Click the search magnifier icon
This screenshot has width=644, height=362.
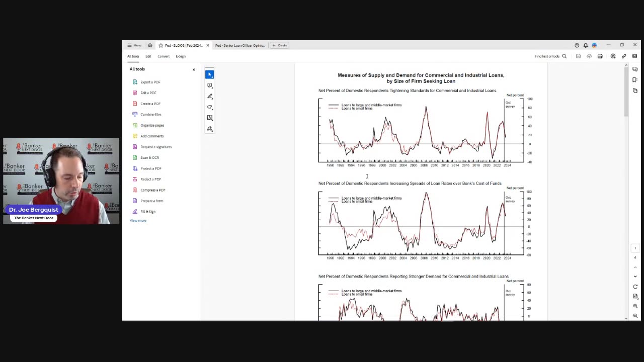(564, 56)
